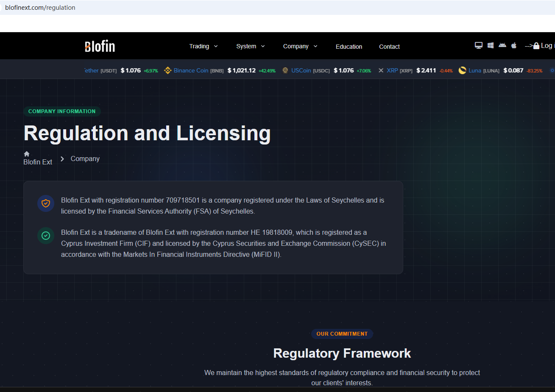Click the home icon in breadcrumb
The image size is (555, 392).
point(27,154)
